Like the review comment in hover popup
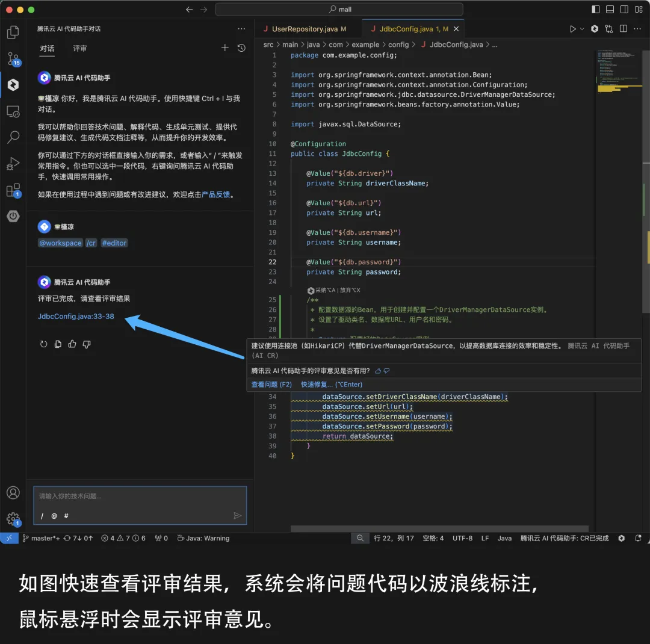The height and width of the screenshot is (644, 650). coord(377,371)
